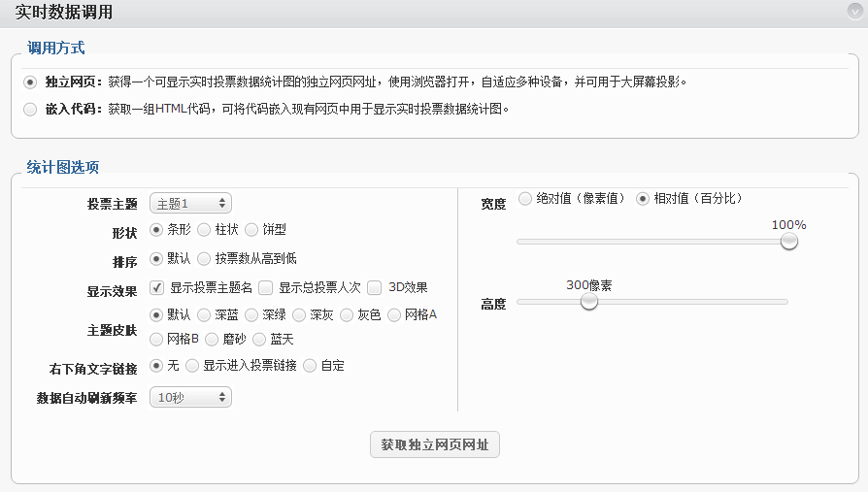Screen dimensions: 868x492
Task: Open the 投票主题 dropdown
Action: [190, 203]
